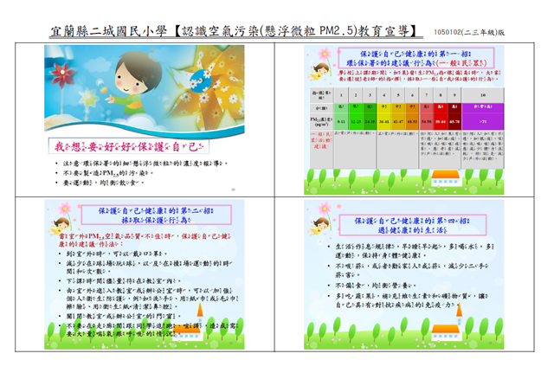Click index column header cell 10
The image size is (554, 392).
[x=483, y=95]
